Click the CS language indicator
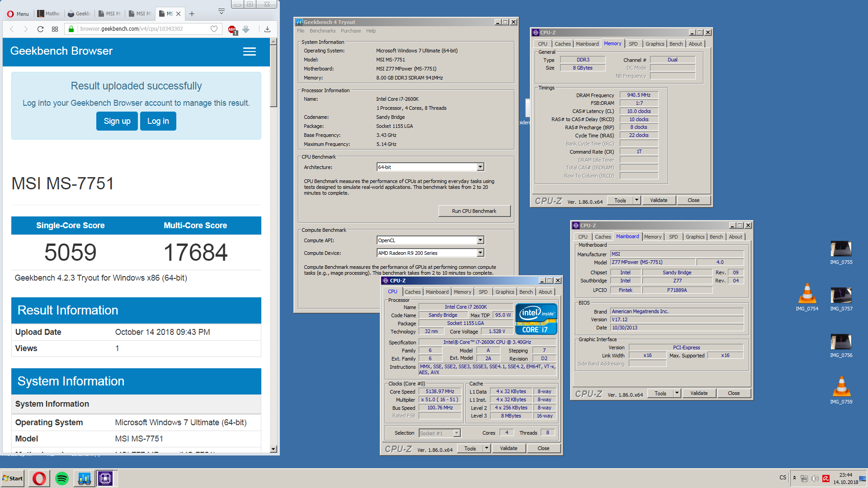The image size is (868, 488). point(783,478)
